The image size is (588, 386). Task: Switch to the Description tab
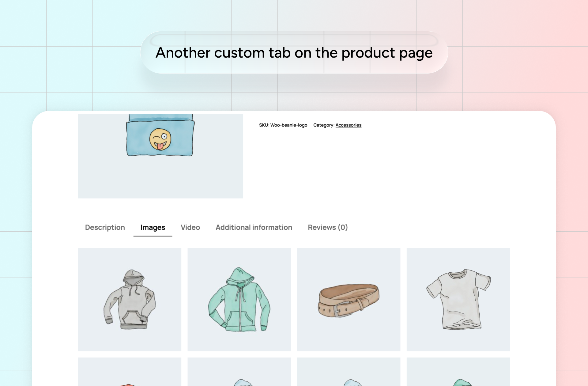(105, 227)
